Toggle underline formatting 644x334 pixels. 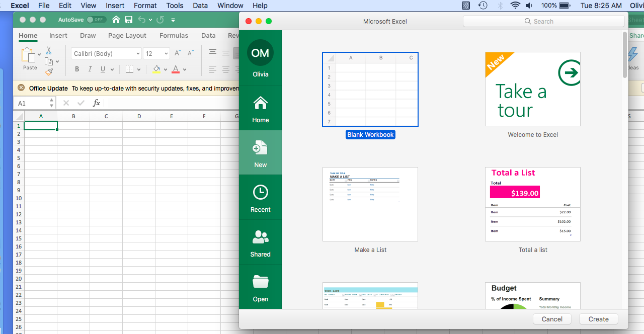[x=103, y=69]
